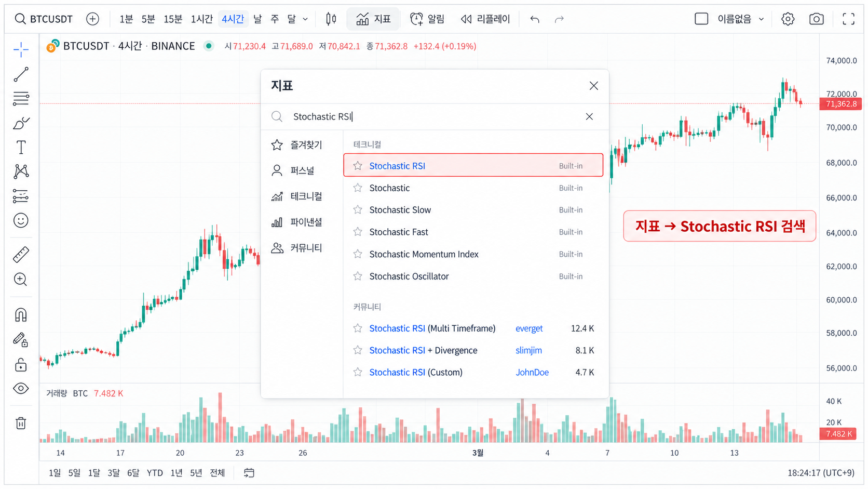
Task: Toggle the magnet mode
Action: tap(21, 315)
